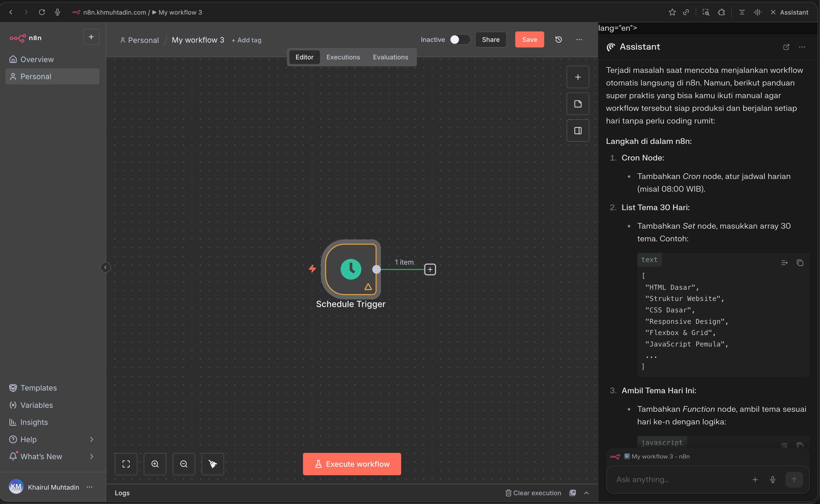Expand the Logs panel chevron

click(x=587, y=493)
